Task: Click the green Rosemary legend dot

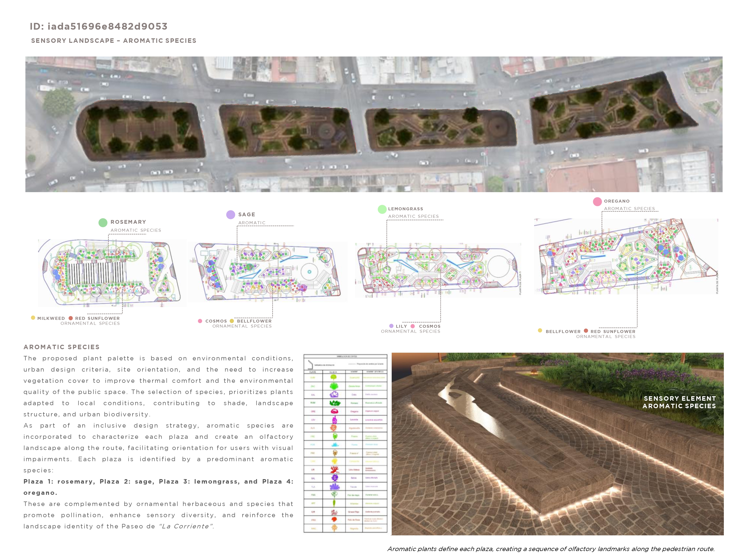Action: pos(103,223)
